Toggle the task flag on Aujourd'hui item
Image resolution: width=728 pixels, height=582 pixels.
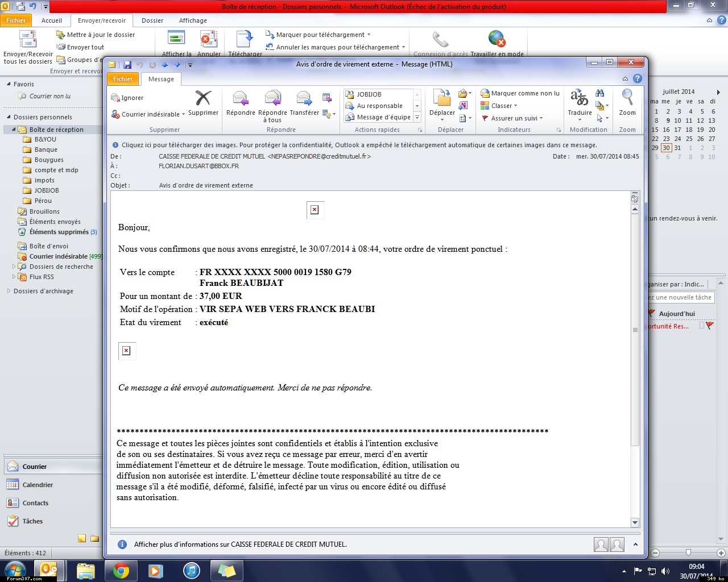(x=709, y=326)
